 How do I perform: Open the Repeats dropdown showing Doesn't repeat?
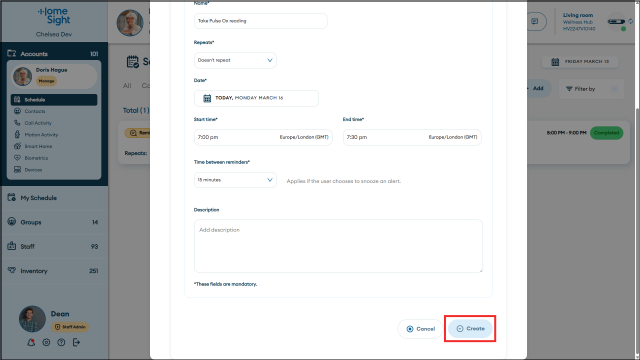click(235, 60)
